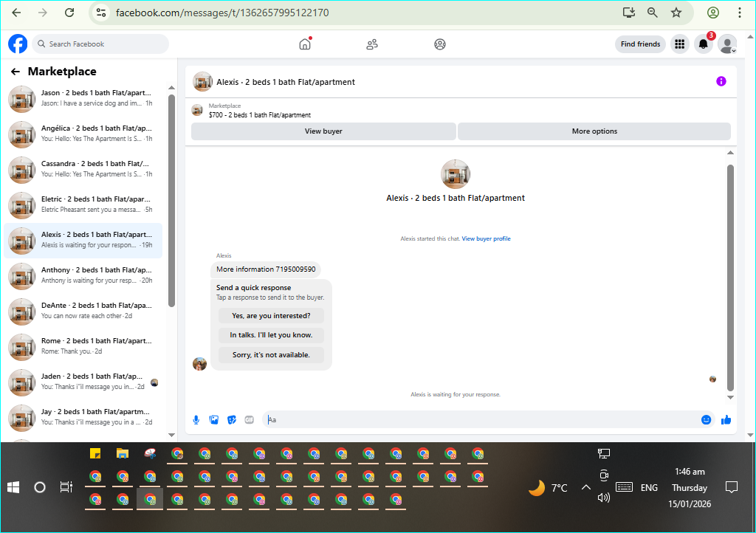Open Angélica's conversation in the list
The width and height of the screenshot is (756, 533).
[x=83, y=134]
